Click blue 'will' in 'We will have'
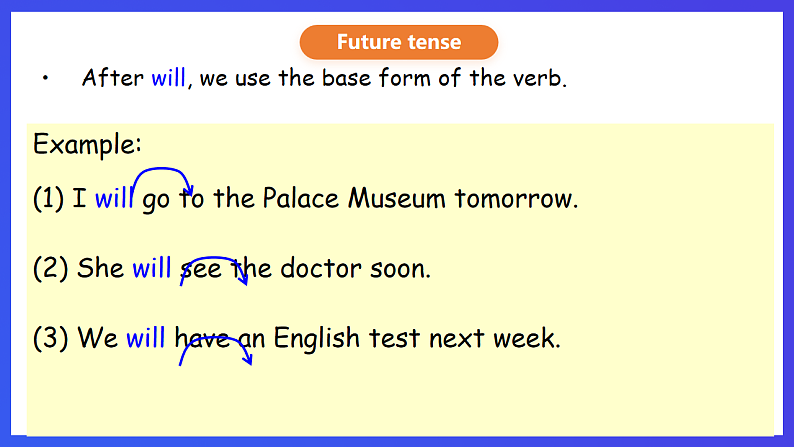Viewport: 794px width, 447px height. coord(145,338)
